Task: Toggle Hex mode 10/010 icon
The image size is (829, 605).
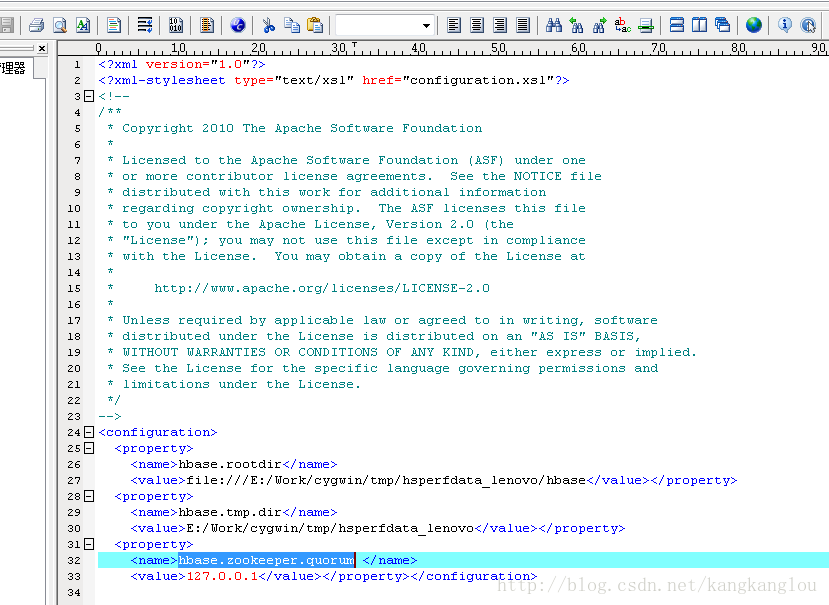Action: click(x=176, y=25)
